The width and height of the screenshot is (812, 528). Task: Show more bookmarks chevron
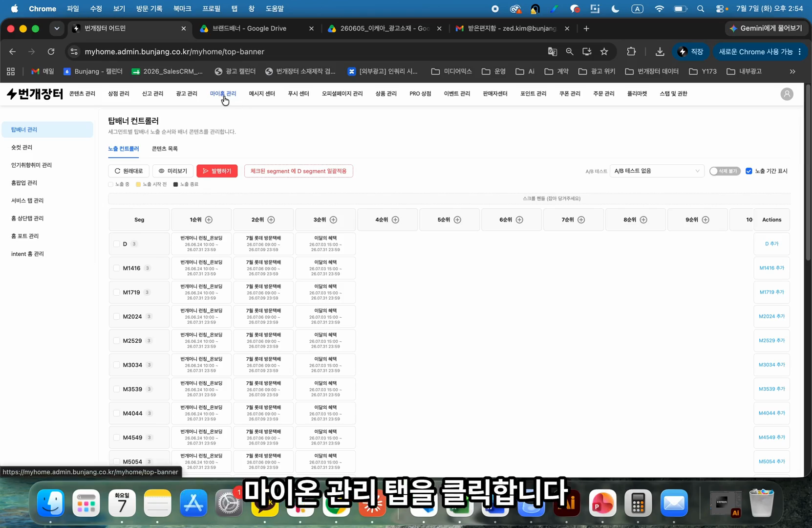[792, 71]
